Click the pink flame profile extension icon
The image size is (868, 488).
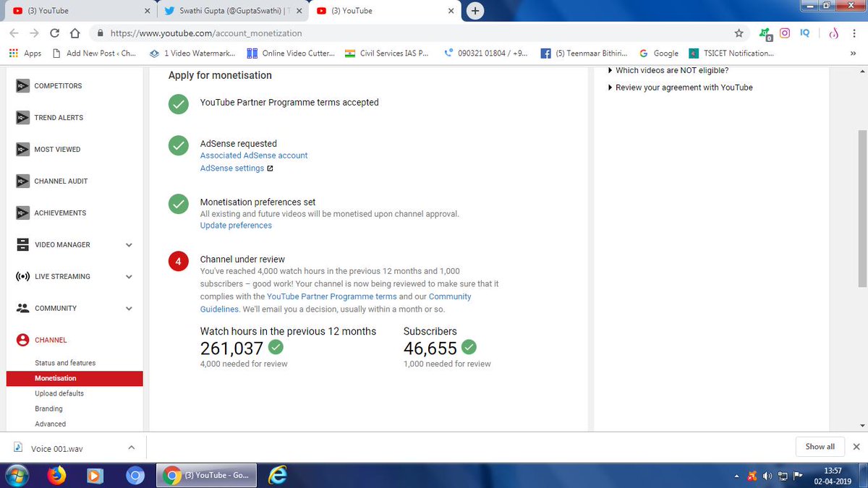coord(833,33)
